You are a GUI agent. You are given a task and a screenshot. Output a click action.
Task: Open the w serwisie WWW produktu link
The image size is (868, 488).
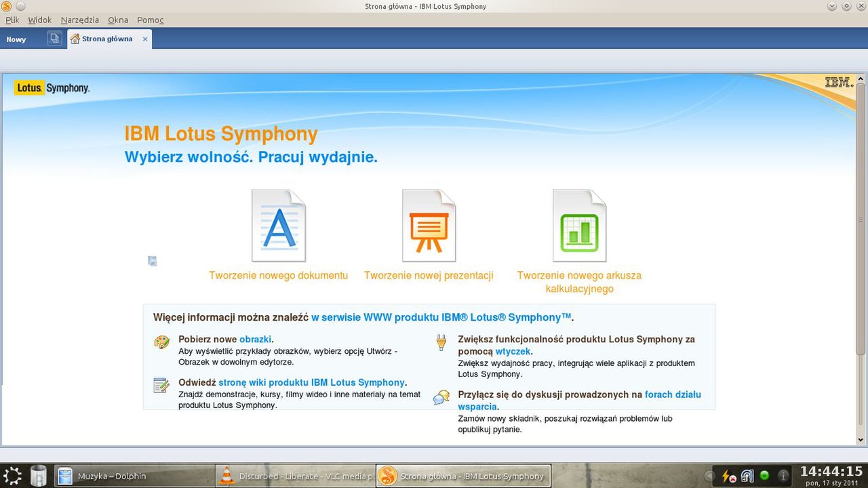[441, 317]
